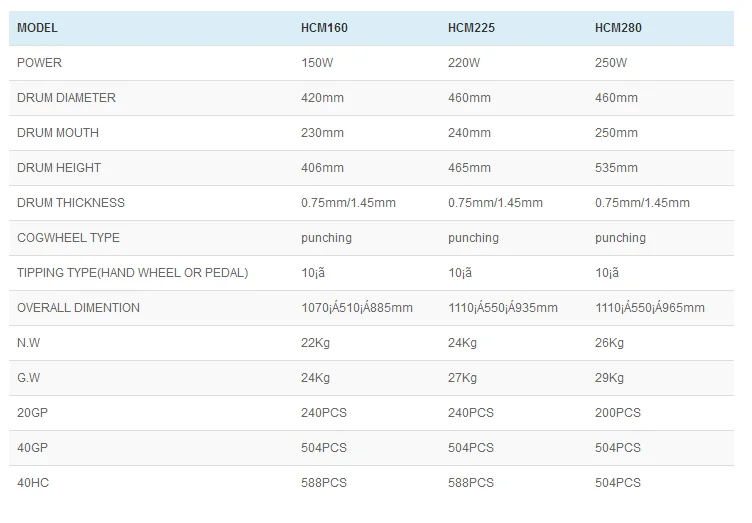Select the HCM280 column header
This screenshot has width=752, height=523.
click(618, 28)
